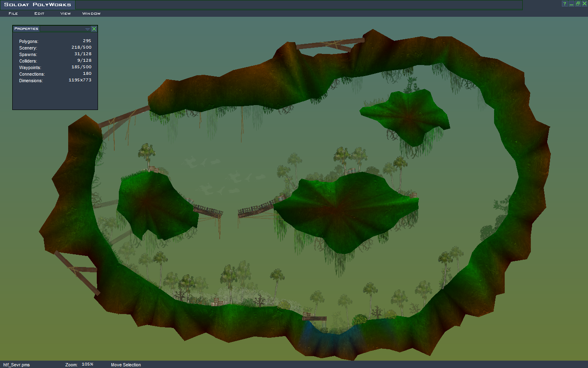Open the View menu
This screenshot has height=368, width=588.
tap(65, 13)
